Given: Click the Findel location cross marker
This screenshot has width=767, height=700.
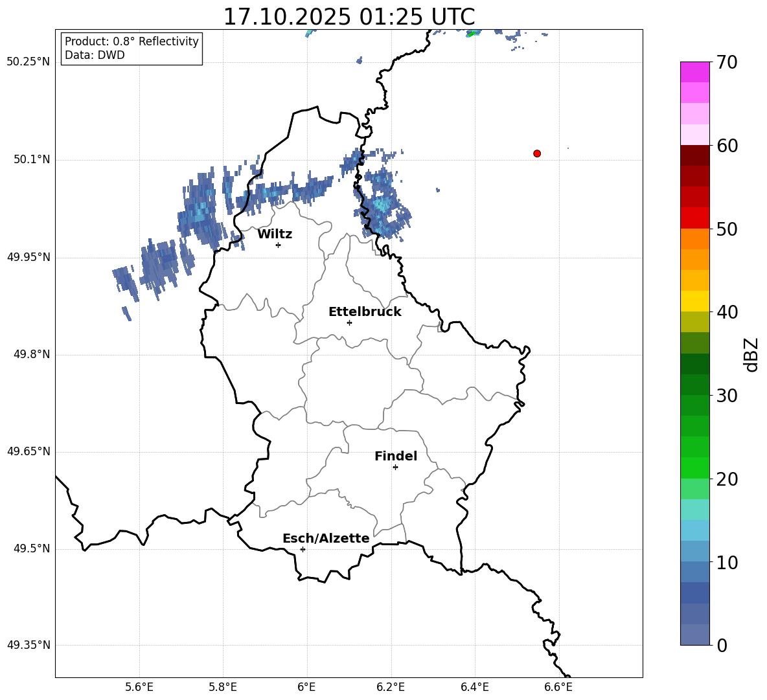Looking at the screenshot, I should [395, 468].
